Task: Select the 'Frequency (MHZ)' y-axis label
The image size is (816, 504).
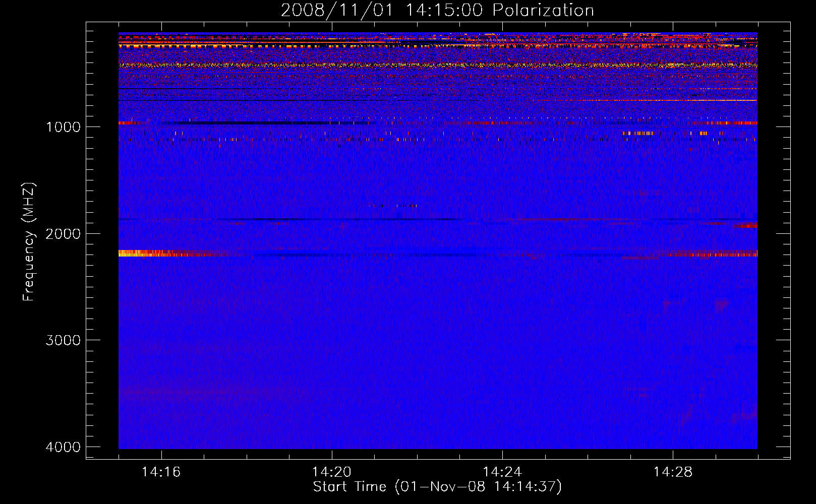Action: point(29,242)
